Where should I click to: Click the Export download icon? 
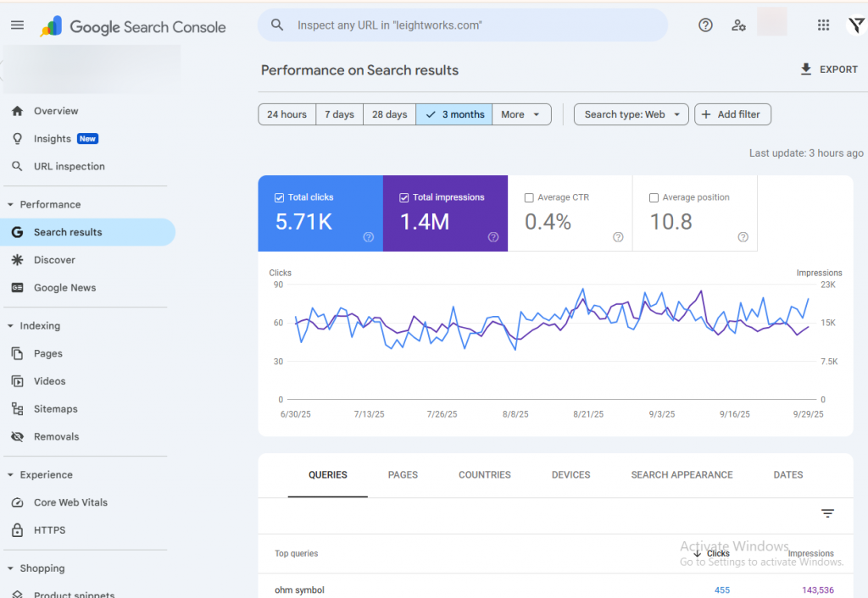[806, 69]
